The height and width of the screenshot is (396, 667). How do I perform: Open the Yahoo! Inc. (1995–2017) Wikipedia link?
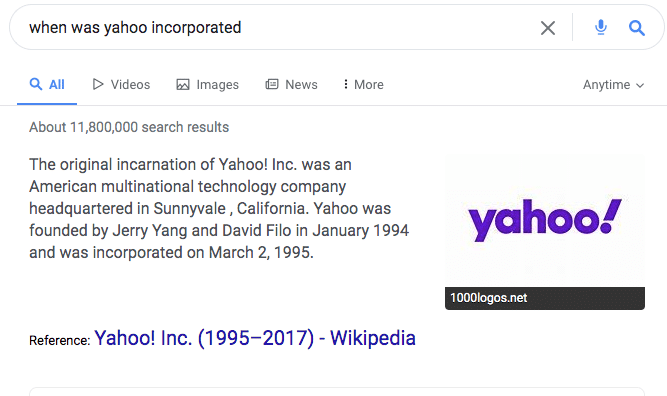(x=255, y=338)
